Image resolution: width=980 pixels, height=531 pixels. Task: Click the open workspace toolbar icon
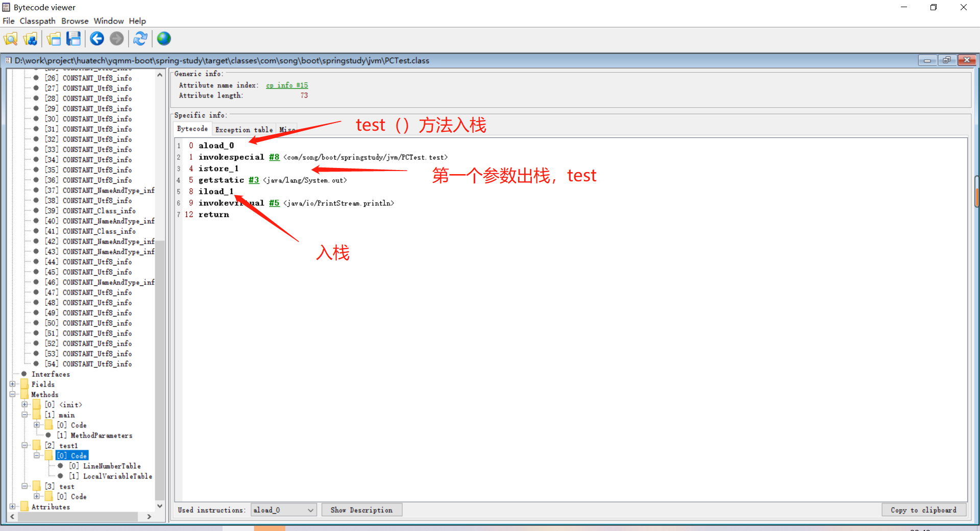point(54,39)
